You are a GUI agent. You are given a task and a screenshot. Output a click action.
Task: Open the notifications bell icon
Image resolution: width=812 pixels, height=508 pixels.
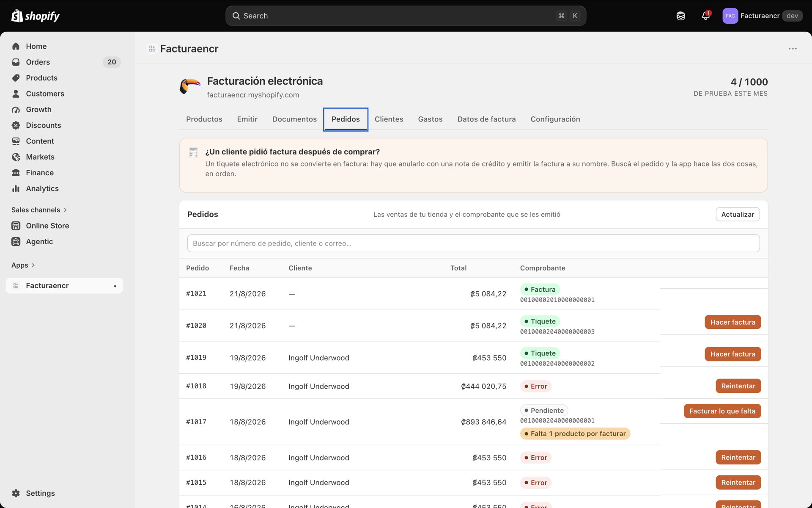click(705, 16)
